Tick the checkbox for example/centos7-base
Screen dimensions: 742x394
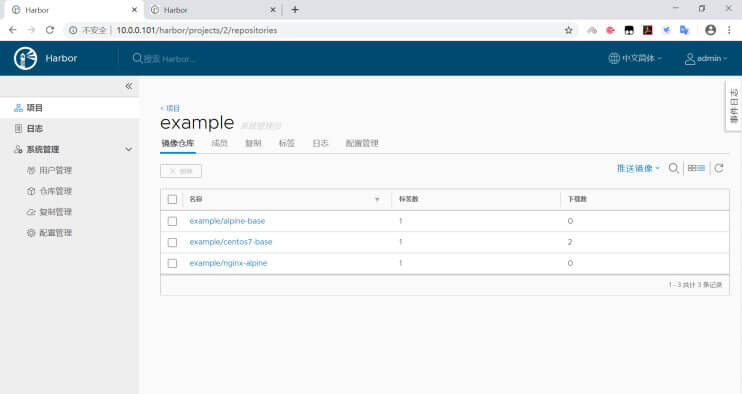[172, 242]
